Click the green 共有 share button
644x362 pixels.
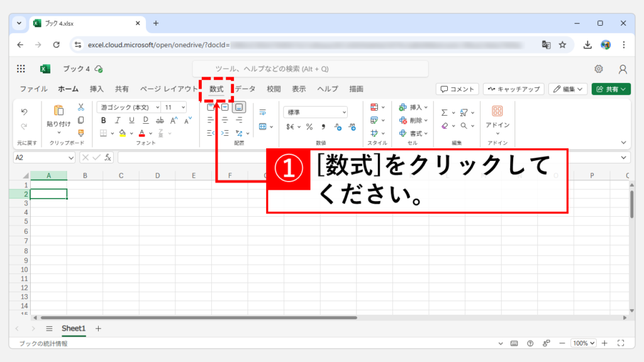point(611,89)
